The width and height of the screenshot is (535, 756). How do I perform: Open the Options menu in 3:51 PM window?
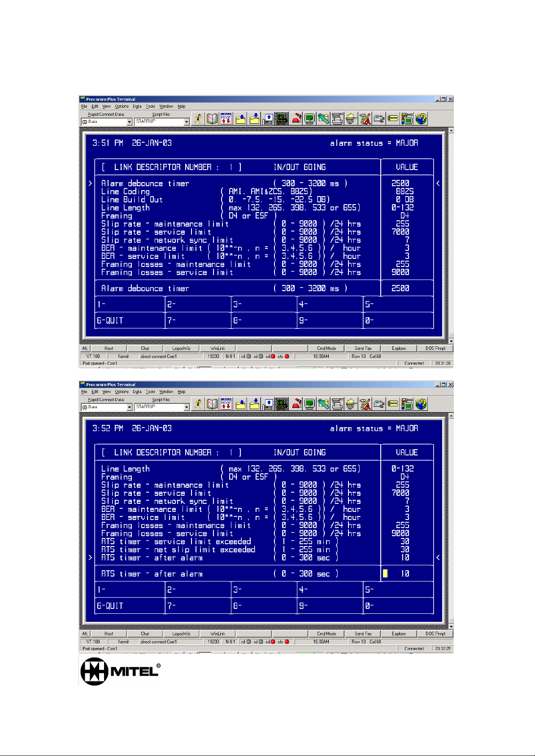click(122, 106)
